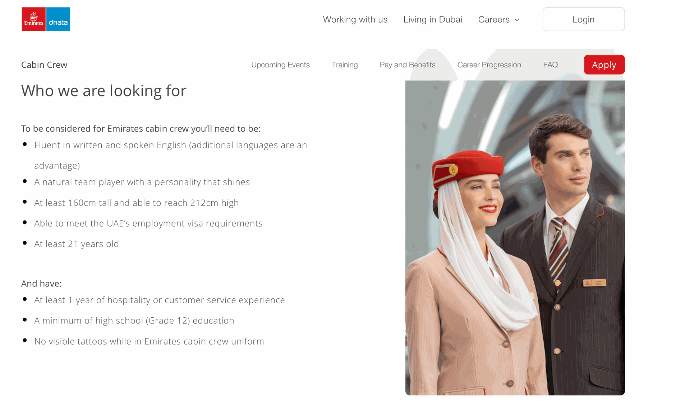Select the Upcoming Events tab
The width and height of the screenshot is (690, 403).
pos(280,65)
